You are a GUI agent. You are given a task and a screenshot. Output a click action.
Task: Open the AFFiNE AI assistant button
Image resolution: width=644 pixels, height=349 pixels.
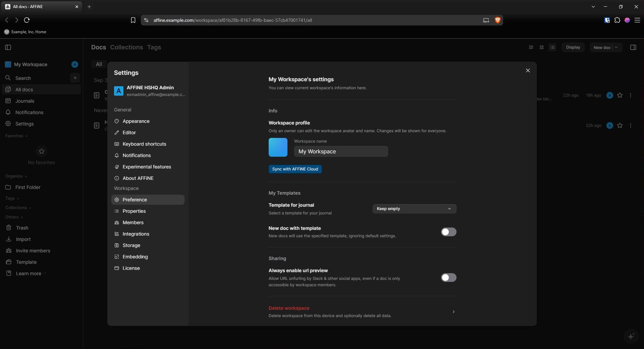tap(631, 336)
